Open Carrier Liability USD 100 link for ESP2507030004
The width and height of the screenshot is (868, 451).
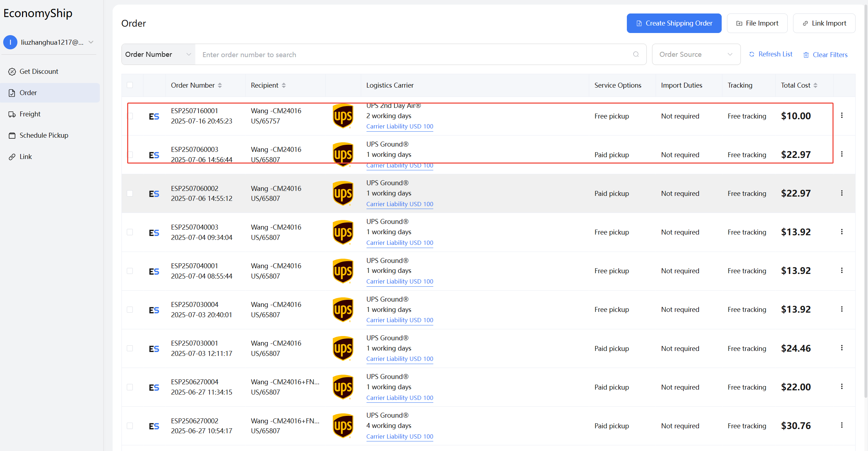coord(400,320)
